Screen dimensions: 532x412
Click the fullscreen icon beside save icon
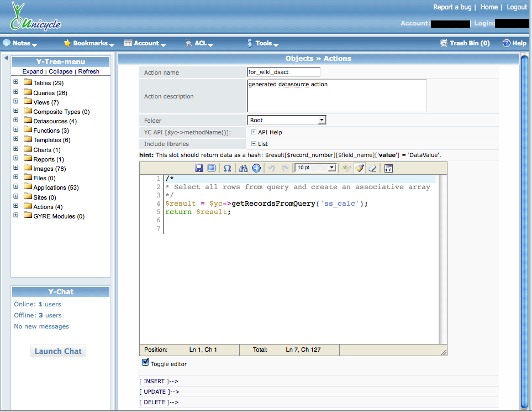click(x=211, y=168)
